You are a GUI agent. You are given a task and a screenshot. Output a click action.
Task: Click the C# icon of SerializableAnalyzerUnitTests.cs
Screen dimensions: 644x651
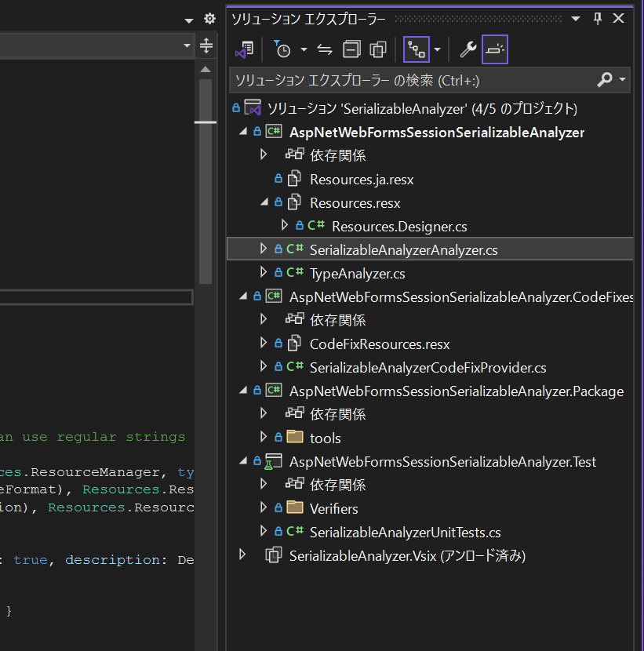coord(295,531)
